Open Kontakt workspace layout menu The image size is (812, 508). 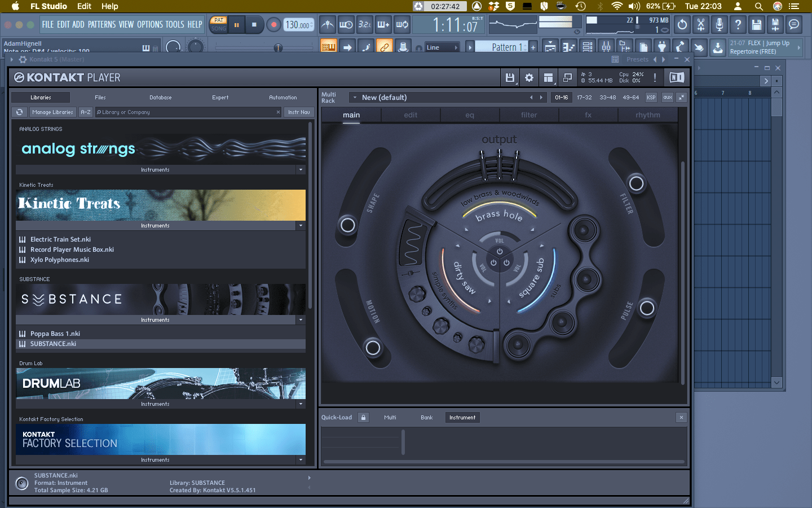point(548,78)
